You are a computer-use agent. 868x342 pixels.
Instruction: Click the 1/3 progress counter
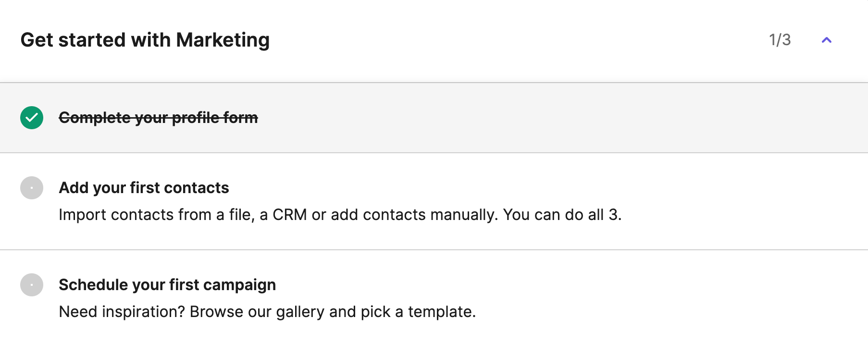(x=780, y=40)
